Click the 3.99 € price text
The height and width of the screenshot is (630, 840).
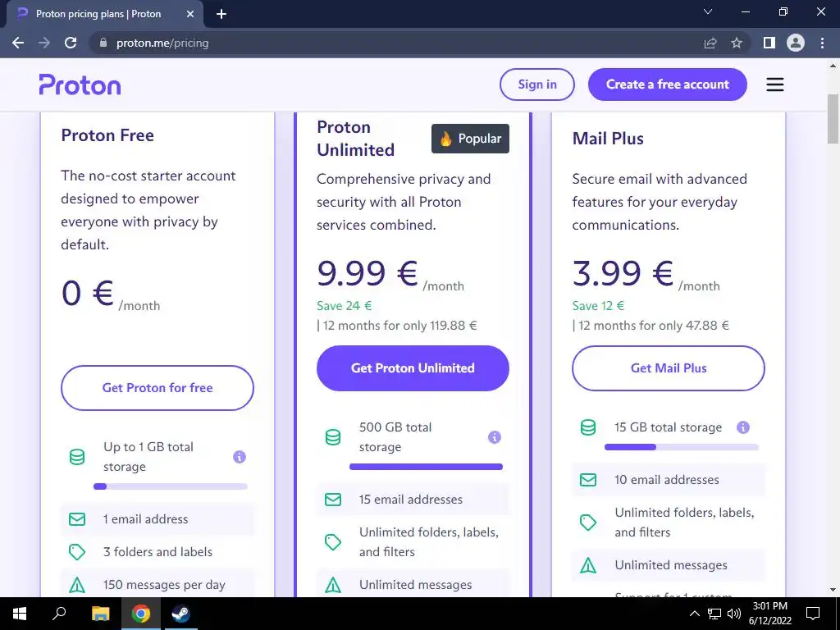623,272
